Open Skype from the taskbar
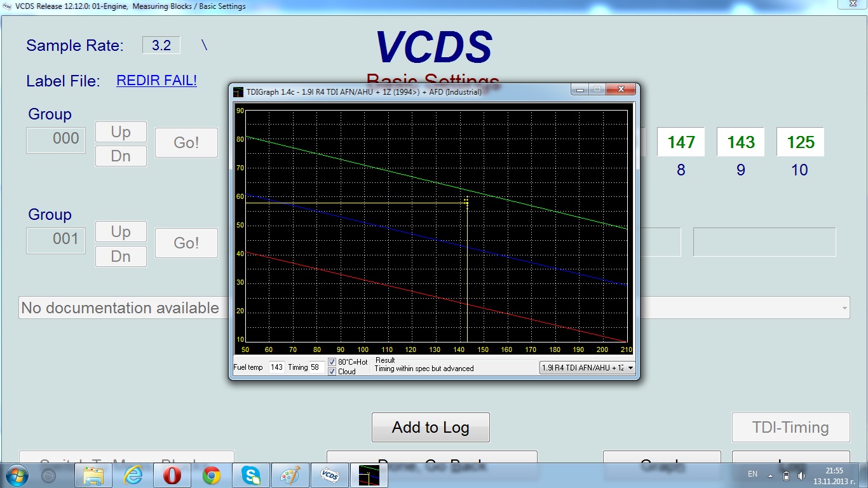Screen dimensions: 868x488 click(250, 475)
